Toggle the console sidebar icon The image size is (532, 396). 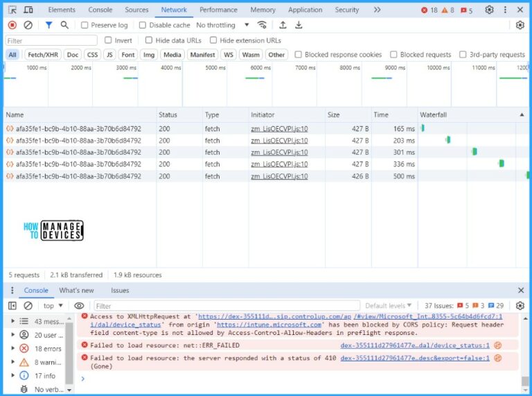point(12,306)
